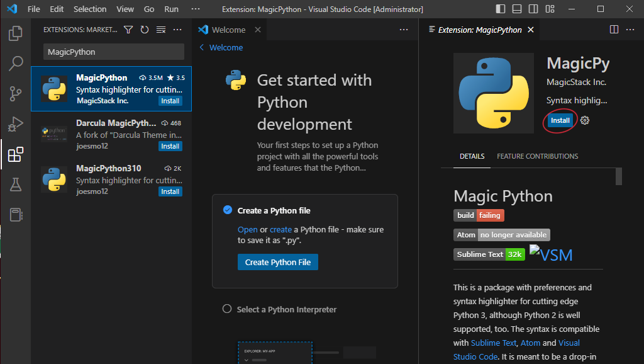Screen dimensions: 644x364
Task: Open the Atom link in description
Action: (x=531, y=343)
